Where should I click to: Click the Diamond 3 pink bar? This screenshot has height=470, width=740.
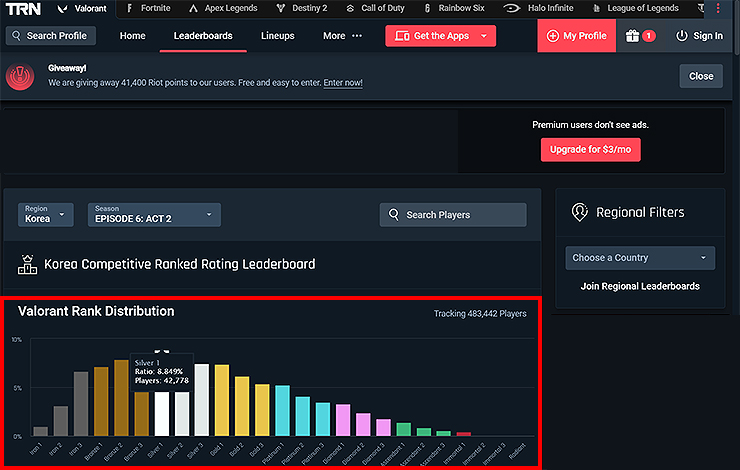(x=384, y=428)
